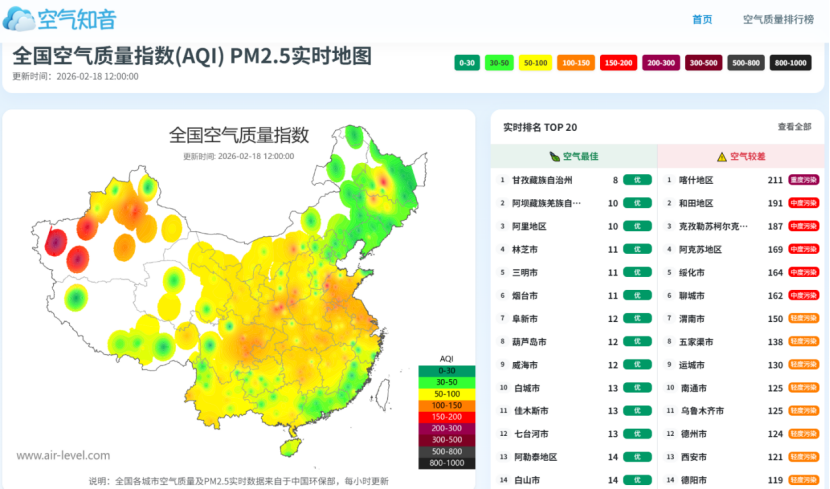Click the 300-500 header legend swatch
The image size is (830, 489).
[x=703, y=62]
